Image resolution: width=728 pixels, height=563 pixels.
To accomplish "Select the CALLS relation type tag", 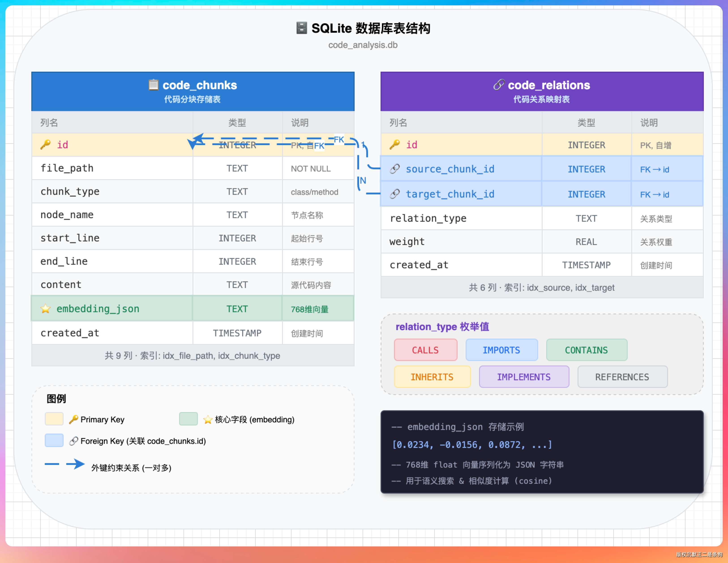I will 425,350.
